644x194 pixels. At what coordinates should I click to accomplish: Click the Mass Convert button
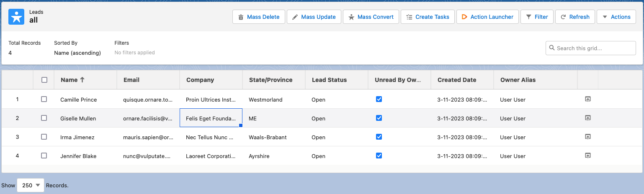click(x=371, y=17)
